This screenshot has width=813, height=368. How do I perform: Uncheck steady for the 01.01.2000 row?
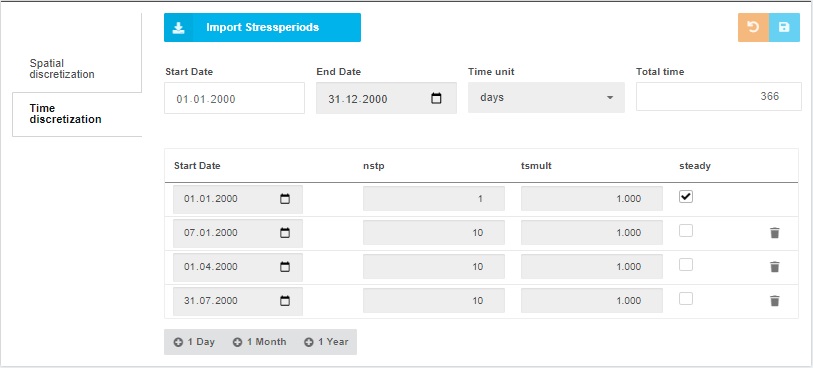[x=686, y=197]
